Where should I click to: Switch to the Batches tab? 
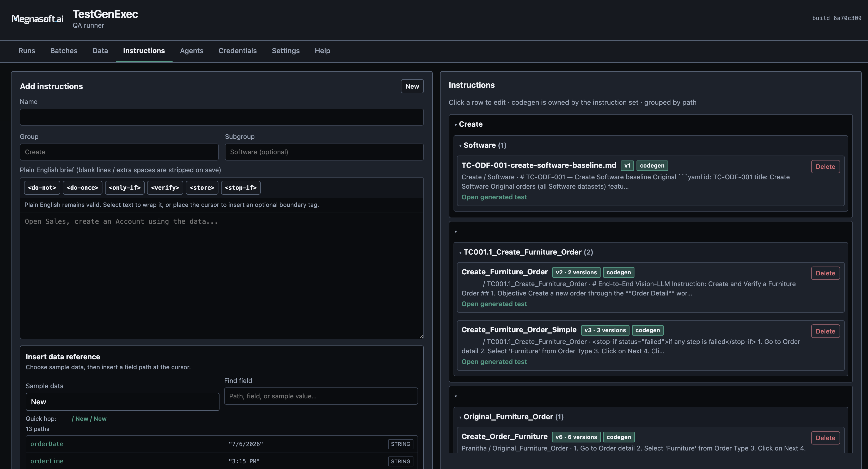(x=64, y=51)
